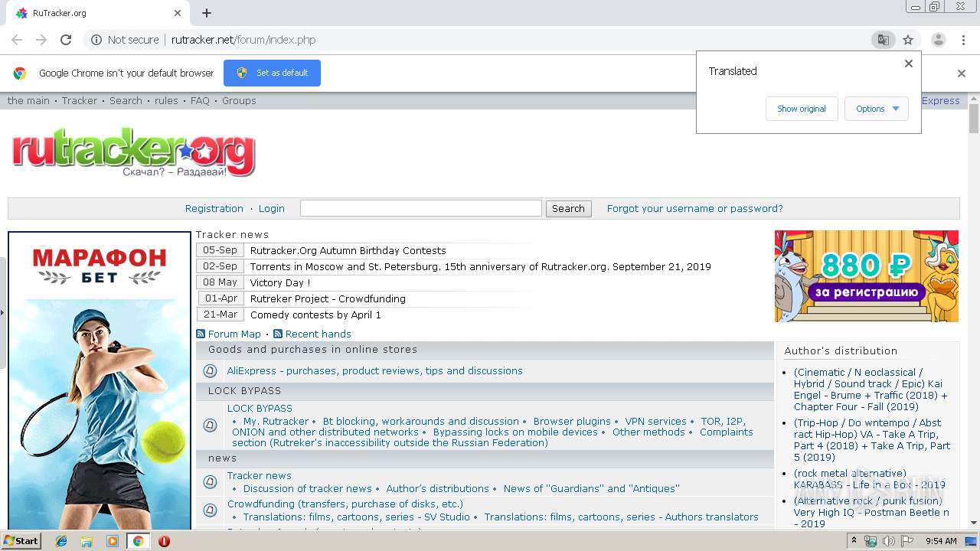The height and width of the screenshot is (551, 980).
Task: Open the VPN services subforum
Action: coord(655,421)
